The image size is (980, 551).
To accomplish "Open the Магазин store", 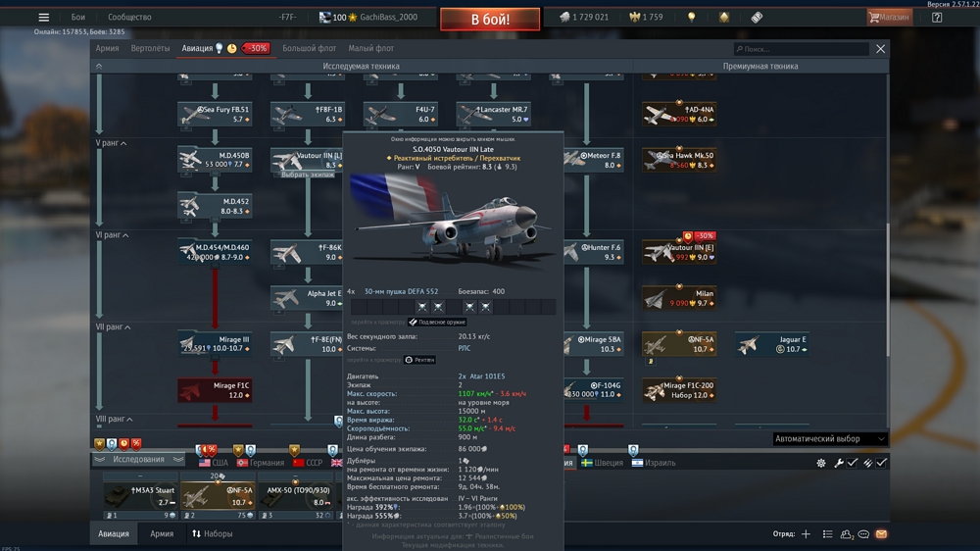I will 890,17.
